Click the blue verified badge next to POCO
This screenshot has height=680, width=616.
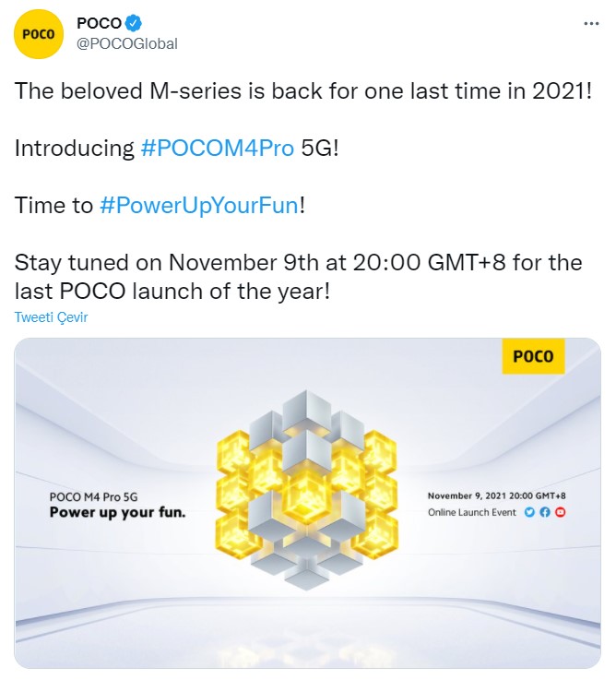pyautogui.click(x=134, y=23)
